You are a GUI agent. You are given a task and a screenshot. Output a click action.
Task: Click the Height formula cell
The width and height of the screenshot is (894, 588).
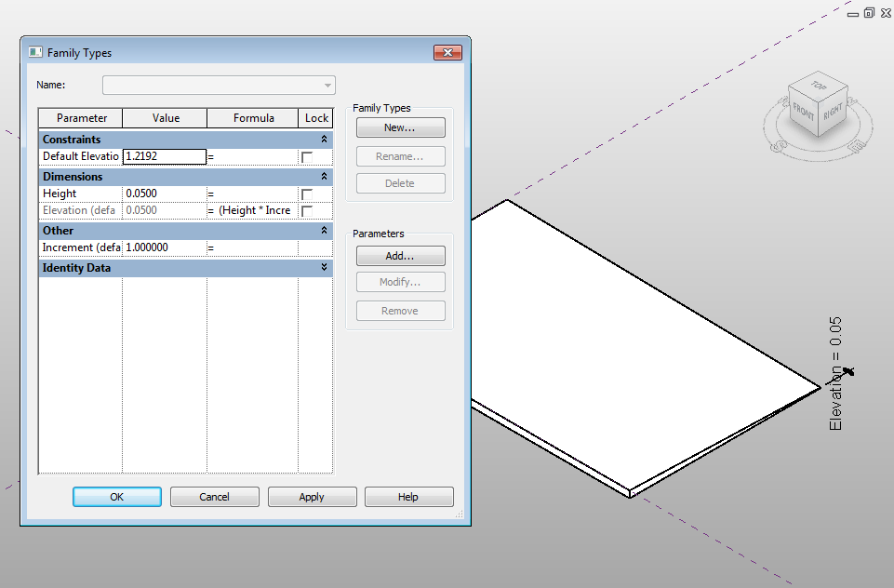click(252, 194)
